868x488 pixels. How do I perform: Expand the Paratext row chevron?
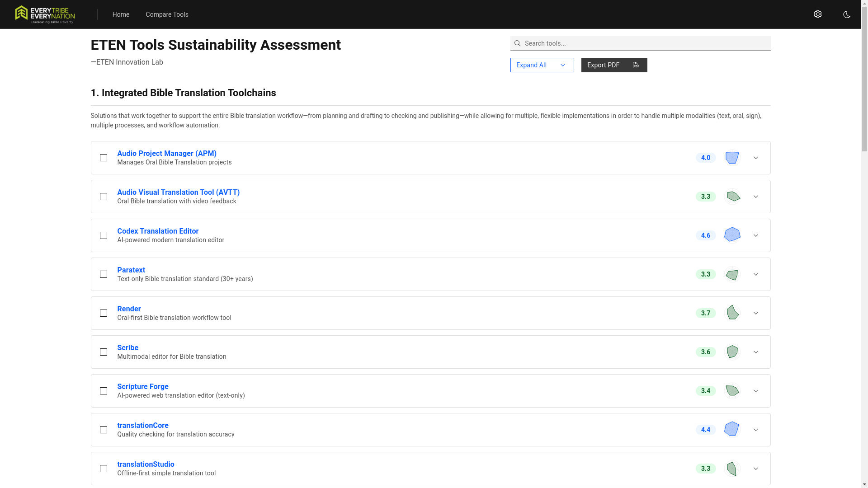pos(756,274)
